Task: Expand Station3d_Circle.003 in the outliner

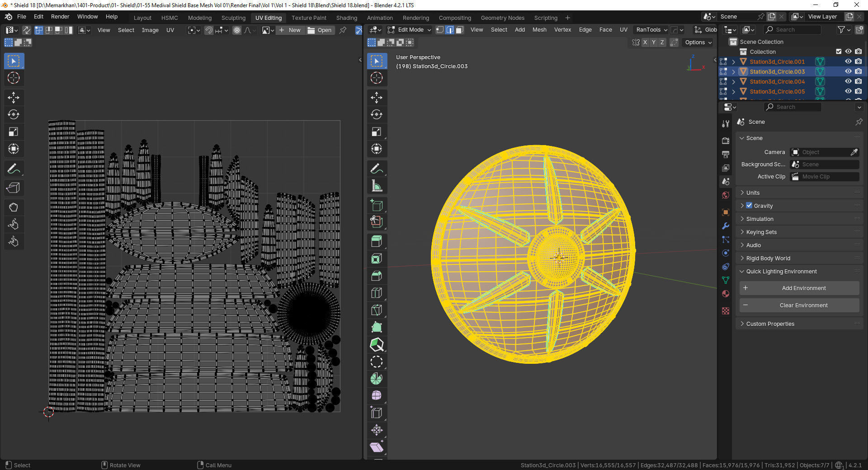Action: pos(733,71)
